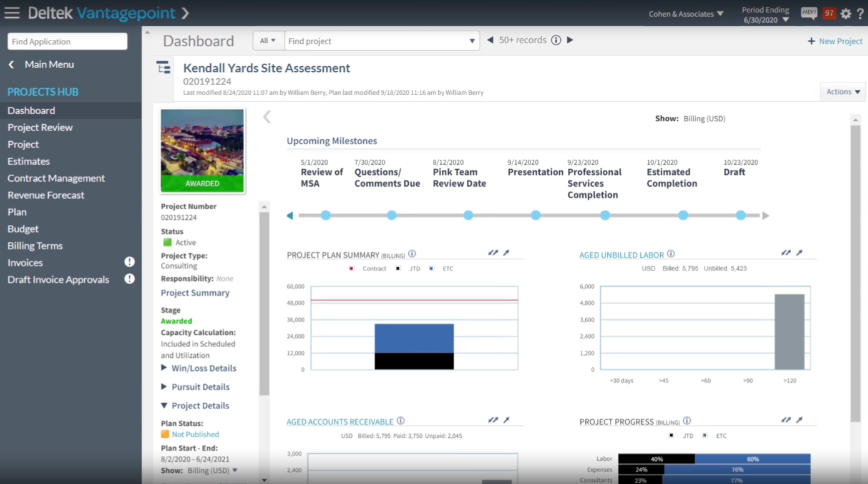
Task: Click the Invoices alert badge
Action: (x=129, y=262)
